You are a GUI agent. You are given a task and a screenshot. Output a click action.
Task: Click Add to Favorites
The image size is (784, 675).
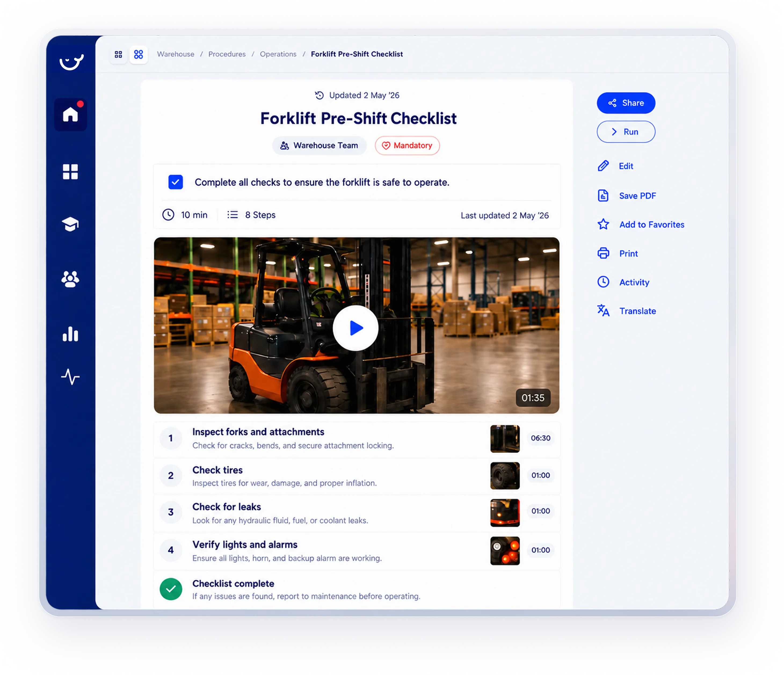click(x=652, y=225)
